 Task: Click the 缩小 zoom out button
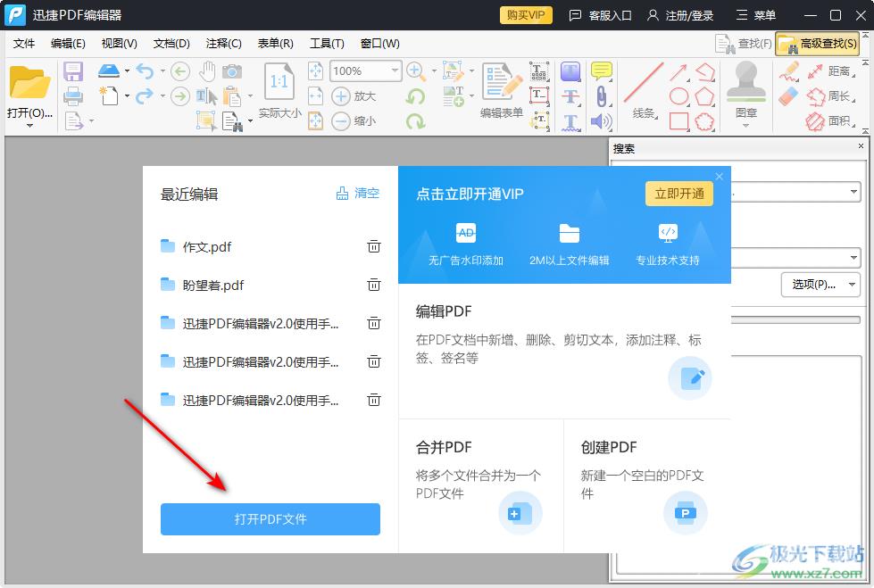click(x=354, y=121)
